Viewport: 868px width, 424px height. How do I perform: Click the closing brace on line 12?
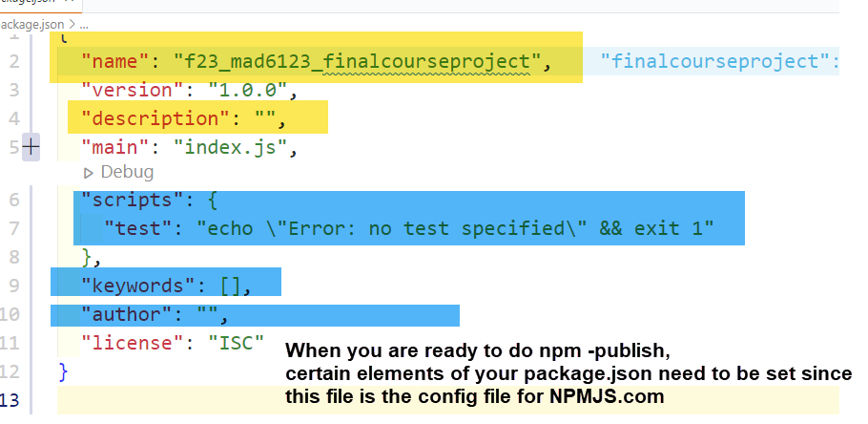[x=64, y=370]
